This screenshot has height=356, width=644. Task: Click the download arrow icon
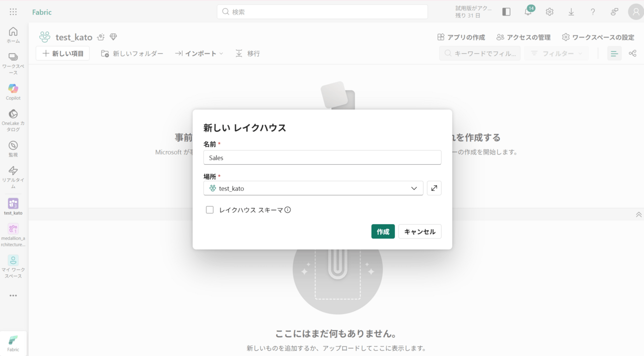[x=571, y=12]
